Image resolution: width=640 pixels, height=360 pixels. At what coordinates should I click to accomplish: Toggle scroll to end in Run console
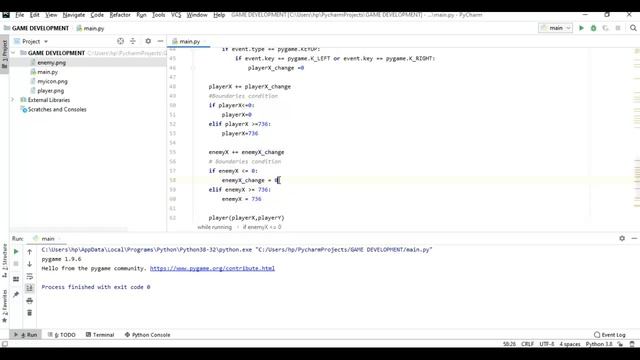click(x=29, y=288)
